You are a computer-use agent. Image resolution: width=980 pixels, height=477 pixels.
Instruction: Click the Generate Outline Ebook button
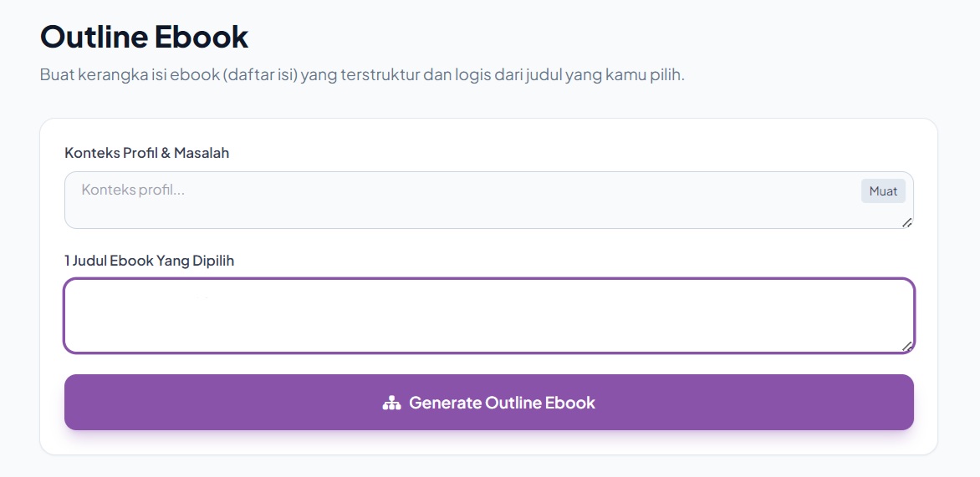click(x=489, y=402)
